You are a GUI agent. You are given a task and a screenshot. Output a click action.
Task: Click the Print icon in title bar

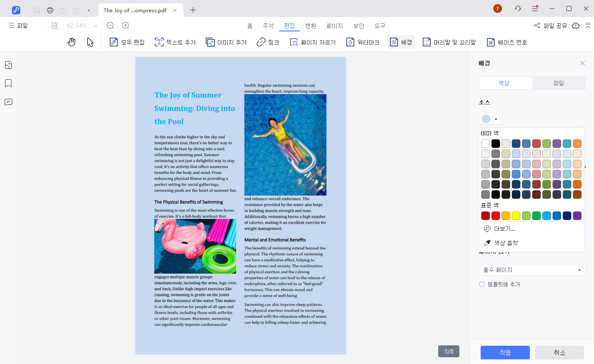click(x=50, y=10)
